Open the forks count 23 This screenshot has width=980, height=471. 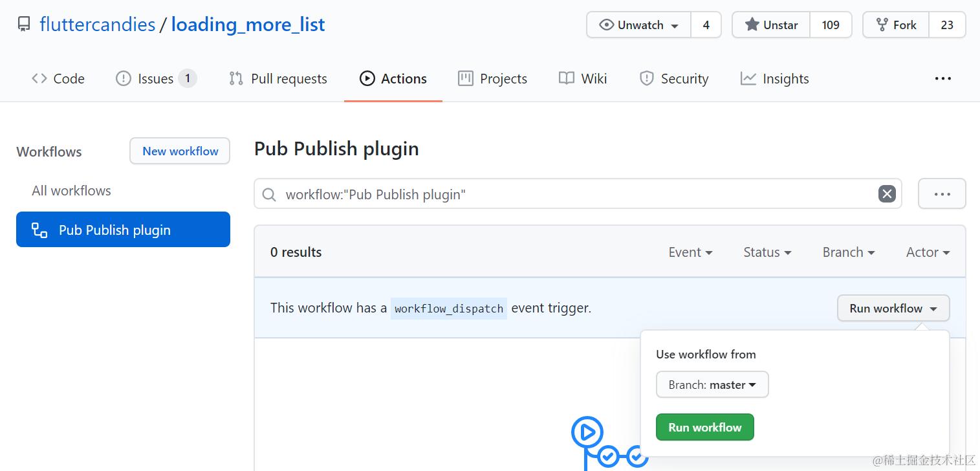tap(947, 25)
